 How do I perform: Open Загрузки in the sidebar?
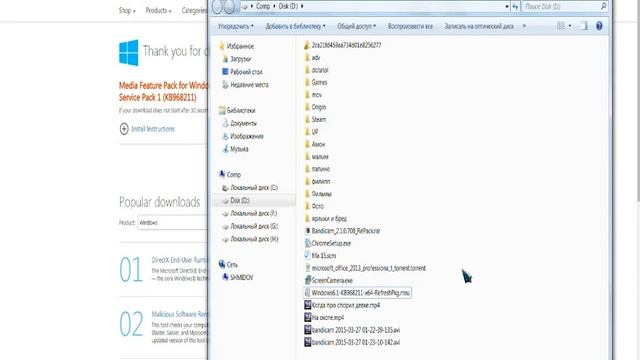240,59
